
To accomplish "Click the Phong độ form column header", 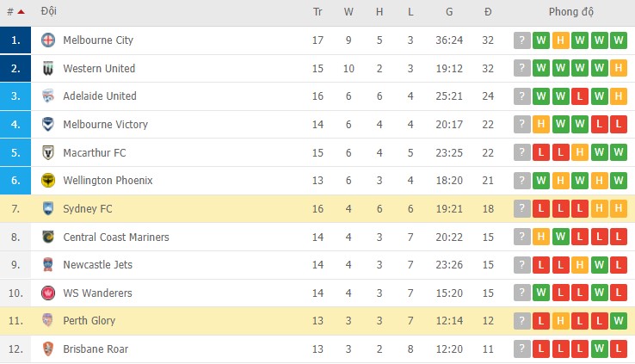I will (x=571, y=13).
